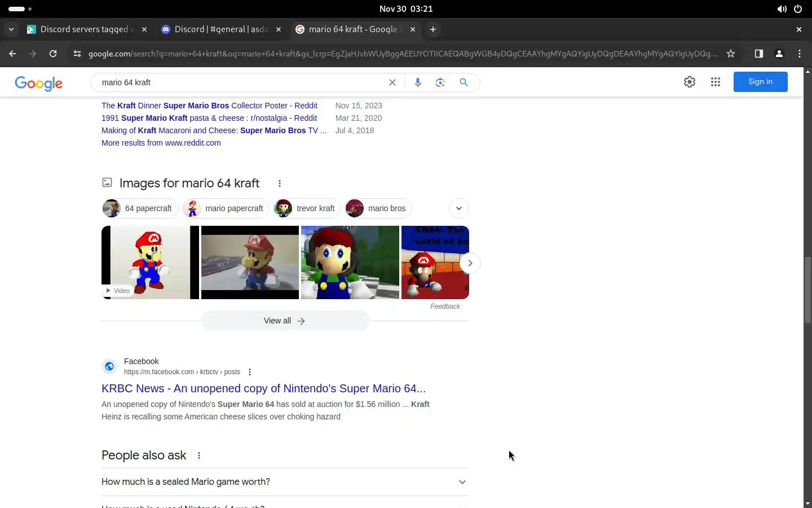812x508 pixels.
Task: Open the Mario video thumbnail on white background
Action: point(150,262)
